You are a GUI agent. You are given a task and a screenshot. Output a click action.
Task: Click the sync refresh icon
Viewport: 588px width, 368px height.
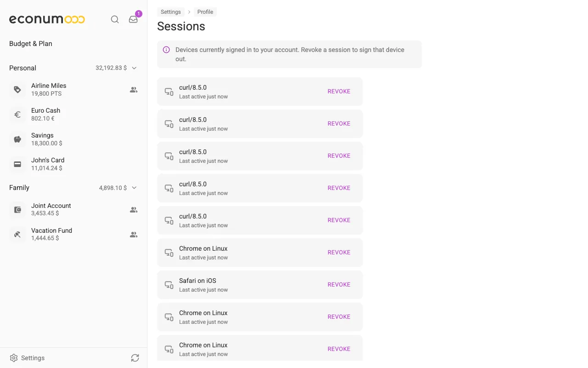coord(135,358)
